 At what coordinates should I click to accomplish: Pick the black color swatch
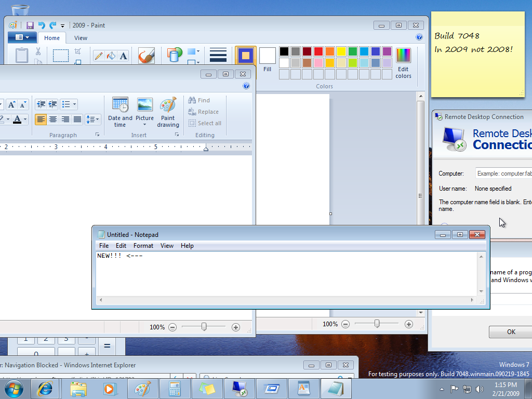pos(284,51)
